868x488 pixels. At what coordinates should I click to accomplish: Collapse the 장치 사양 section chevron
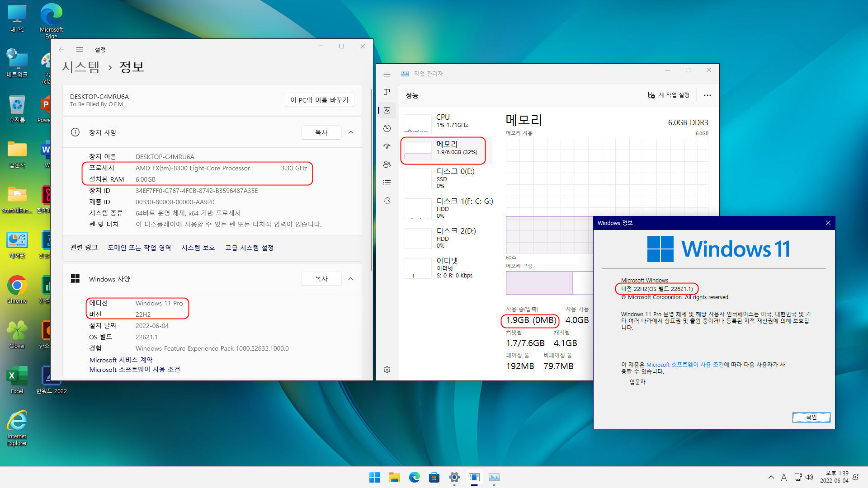[351, 132]
